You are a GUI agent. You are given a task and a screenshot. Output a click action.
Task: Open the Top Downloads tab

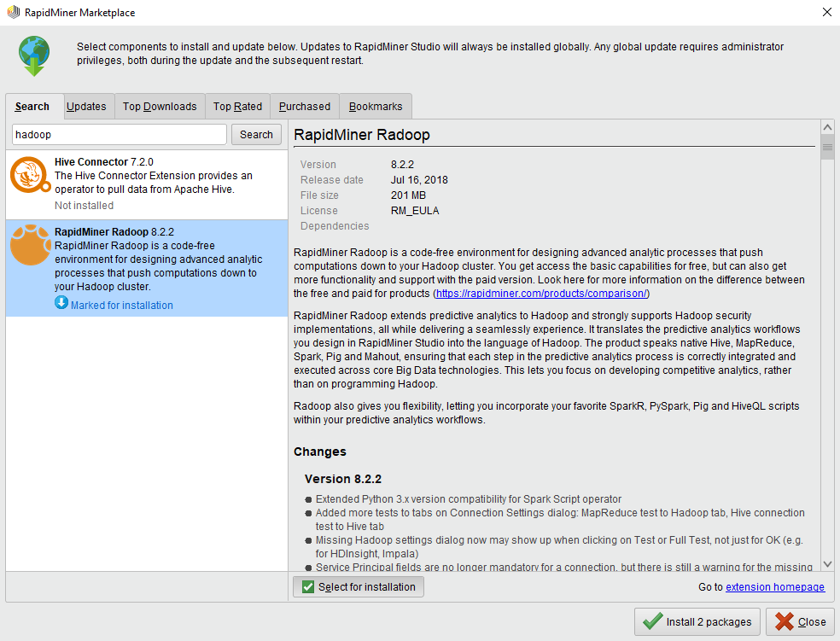pos(159,106)
